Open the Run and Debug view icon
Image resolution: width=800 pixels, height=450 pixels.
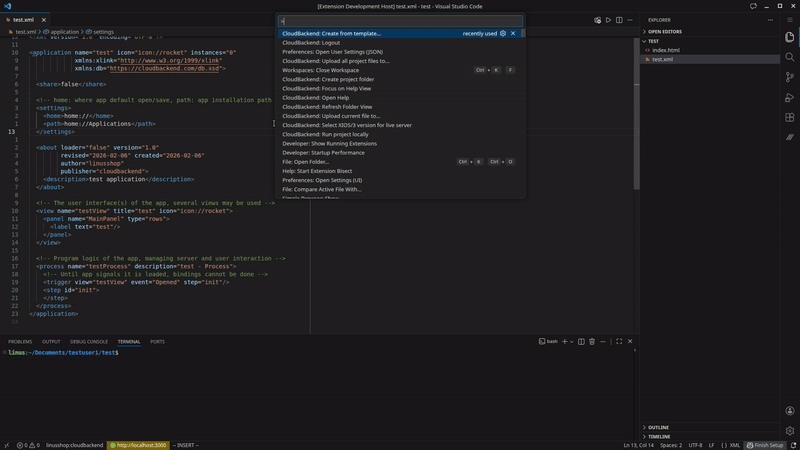click(x=790, y=97)
